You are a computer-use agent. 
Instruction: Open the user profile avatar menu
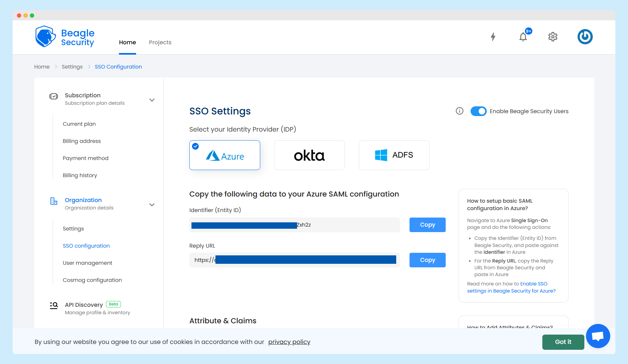pyautogui.click(x=585, y=37)
